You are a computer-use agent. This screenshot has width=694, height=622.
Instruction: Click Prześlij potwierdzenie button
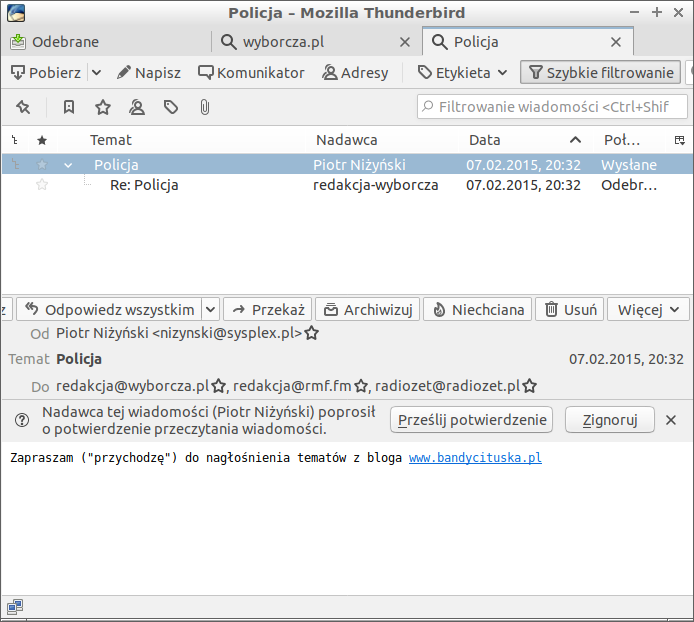point(471,420)
